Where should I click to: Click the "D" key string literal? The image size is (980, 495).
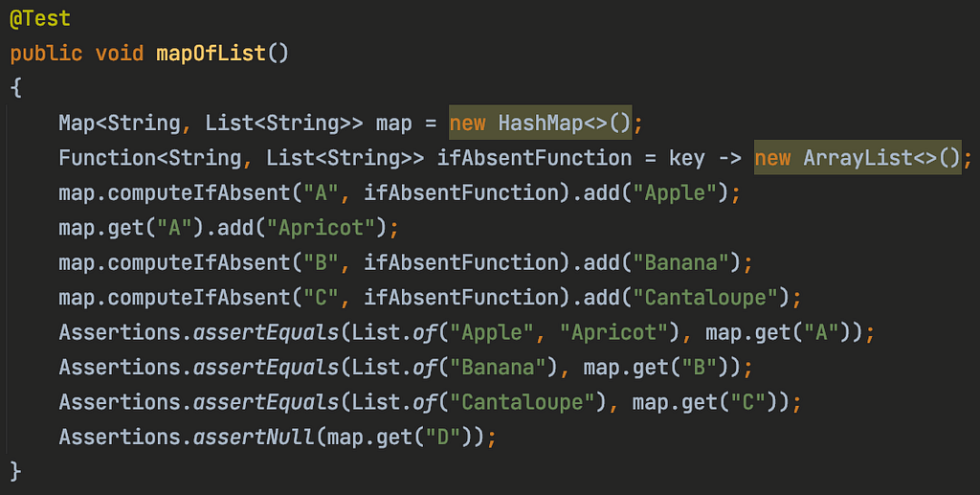[x=443, y=437]
